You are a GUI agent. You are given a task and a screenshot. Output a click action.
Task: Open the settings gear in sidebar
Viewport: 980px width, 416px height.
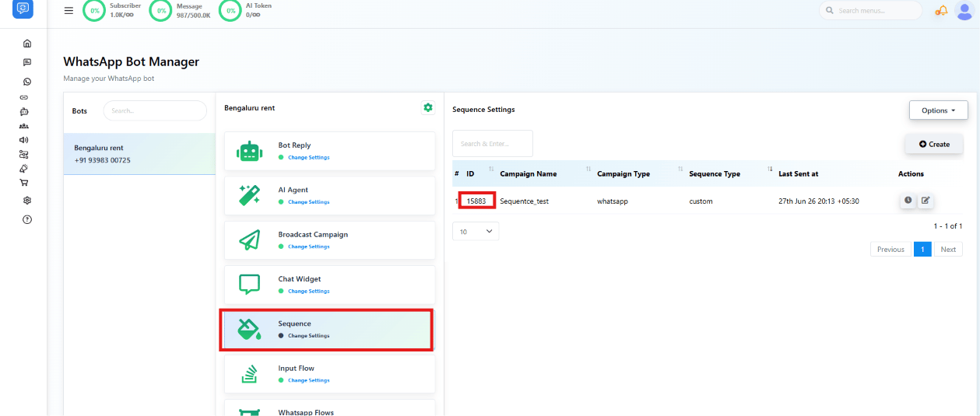click(x=27, y=201)
